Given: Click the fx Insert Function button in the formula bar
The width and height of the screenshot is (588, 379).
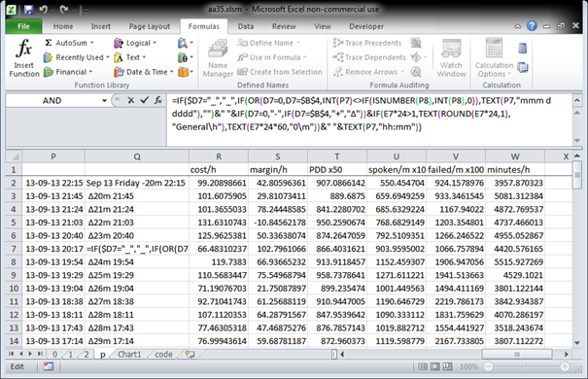Looking at the screenshot, I should [158, 100].
